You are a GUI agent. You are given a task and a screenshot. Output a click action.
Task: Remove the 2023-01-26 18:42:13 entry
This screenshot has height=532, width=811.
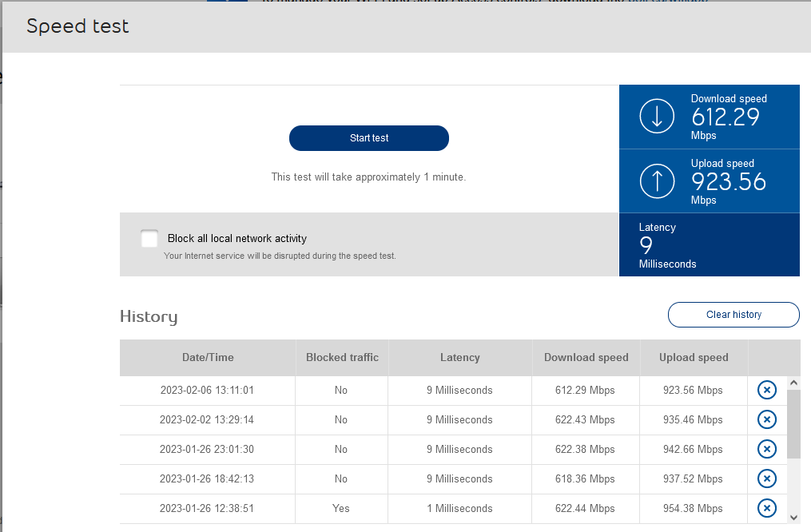click(x=766, y=478)
